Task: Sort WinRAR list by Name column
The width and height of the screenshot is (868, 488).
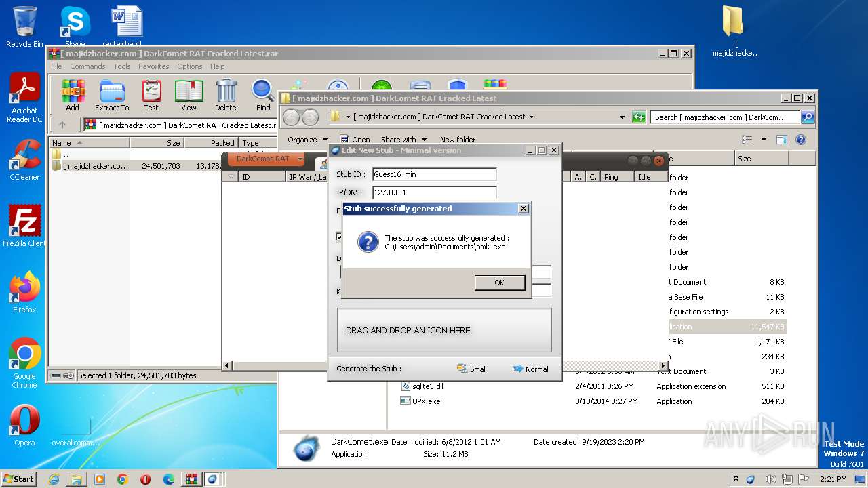Action: tap(89, 143)
